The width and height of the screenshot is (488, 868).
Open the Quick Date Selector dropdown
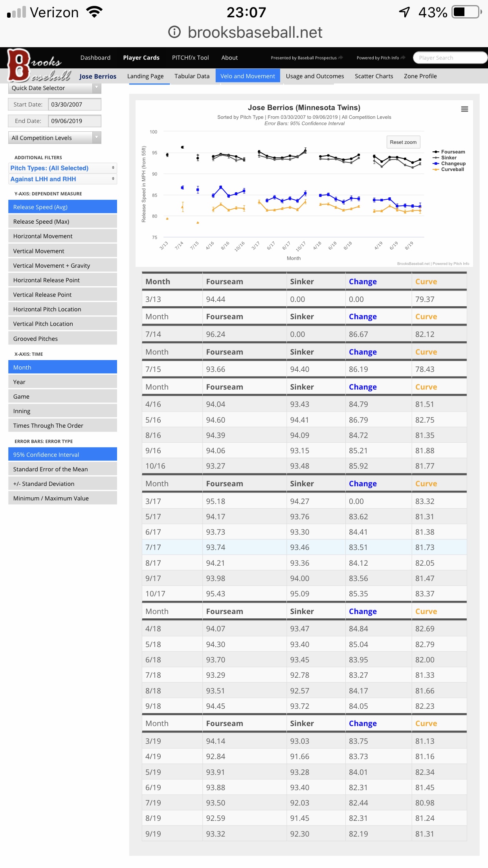(55, 88)
